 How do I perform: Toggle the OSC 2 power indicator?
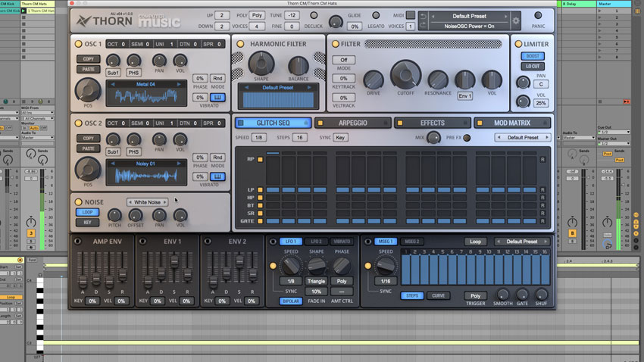tap(78, 122)
